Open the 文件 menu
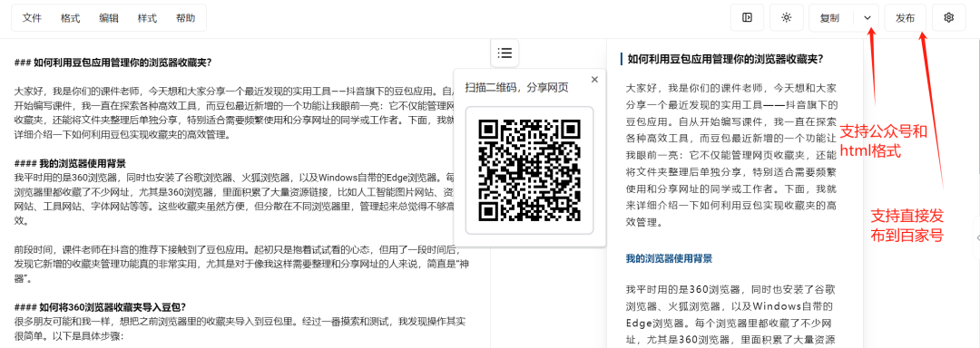This screenshot has width=980, height=348. [32, 18]
